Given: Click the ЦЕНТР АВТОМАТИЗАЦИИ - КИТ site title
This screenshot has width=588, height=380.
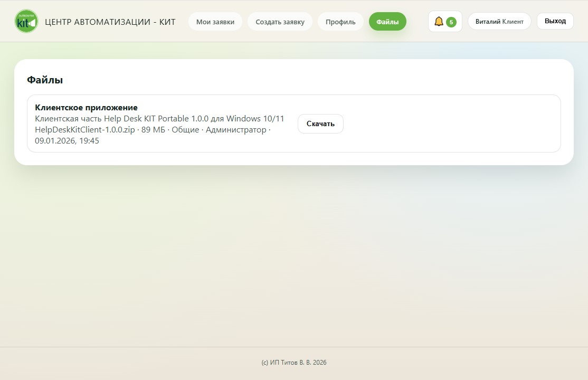Looking at the screenshot, I should 110,22.
